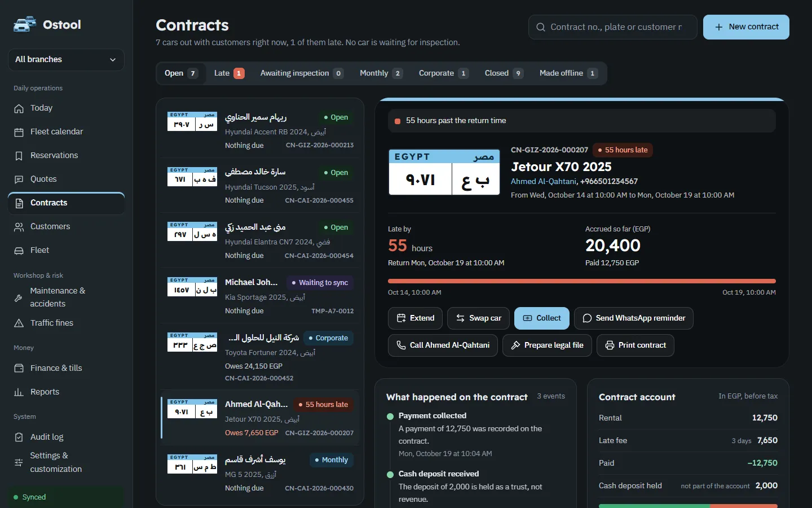Click Prepare legal file button
Image resolution: width=812 pixels, height=508 pixels.
547,345
